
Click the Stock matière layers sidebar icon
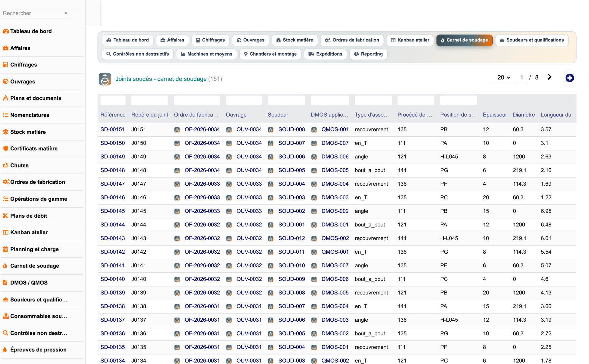coord(6,132)
